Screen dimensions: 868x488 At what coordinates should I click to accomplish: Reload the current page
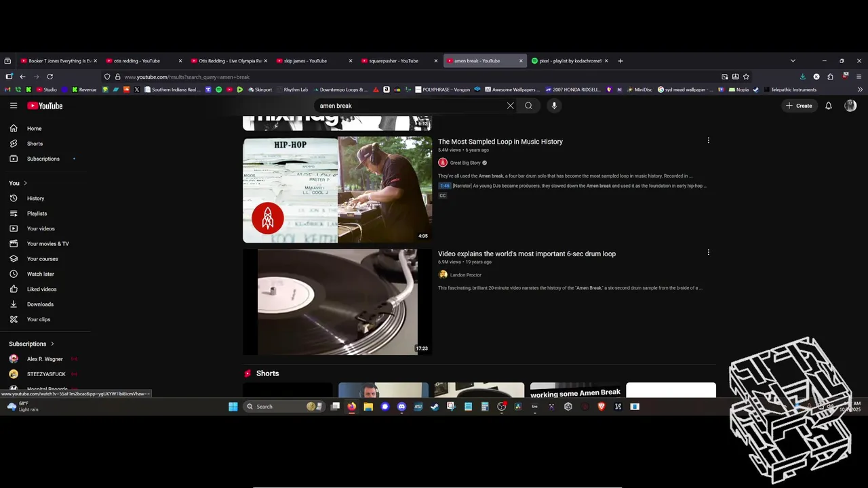click(50, 77)
